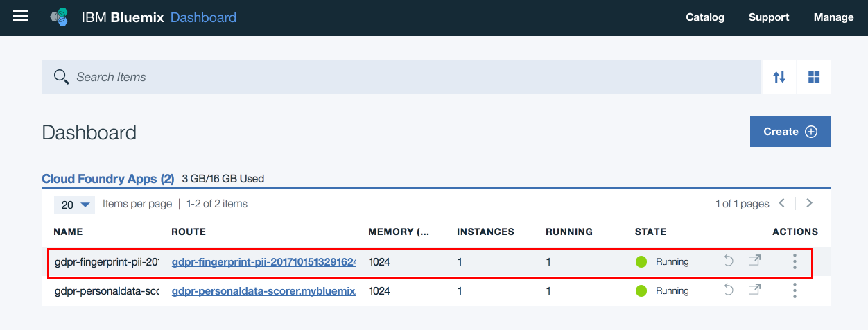
Task: Click 1024 memory value in gdpr-personaldata-scorer row
Action: point(379,291)
